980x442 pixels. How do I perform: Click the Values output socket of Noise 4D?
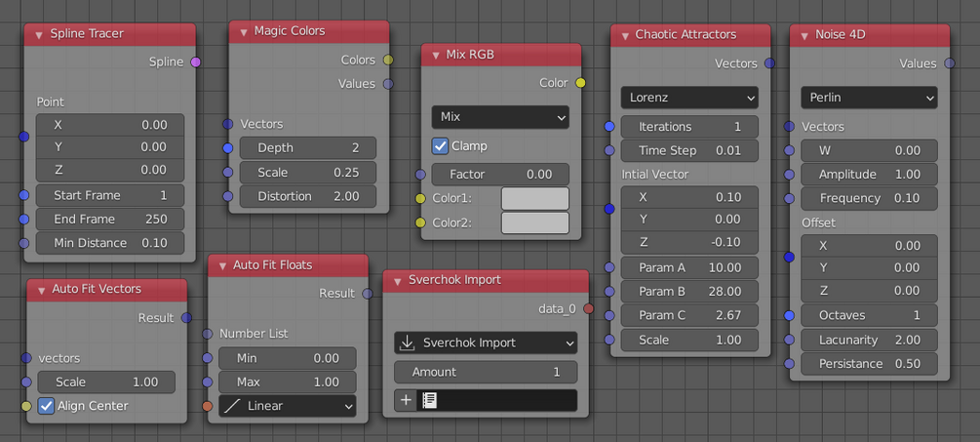(x=950, y=63)
